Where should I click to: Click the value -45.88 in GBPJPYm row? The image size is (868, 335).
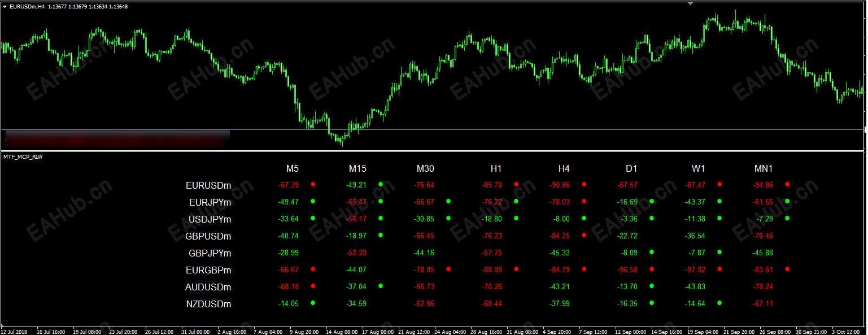763,253
